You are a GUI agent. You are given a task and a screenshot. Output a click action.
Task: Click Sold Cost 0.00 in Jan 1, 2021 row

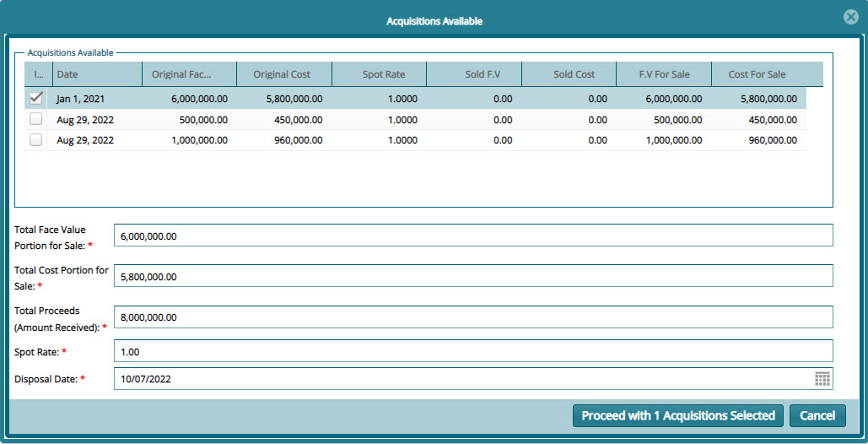click(598, 99)
